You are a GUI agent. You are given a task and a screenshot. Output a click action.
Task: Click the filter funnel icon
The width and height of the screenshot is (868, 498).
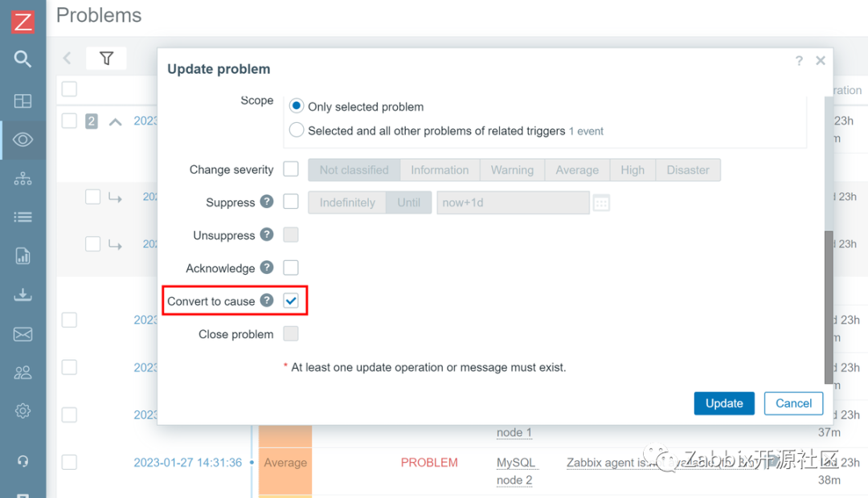pyautogui.click(x=106, y=58)
